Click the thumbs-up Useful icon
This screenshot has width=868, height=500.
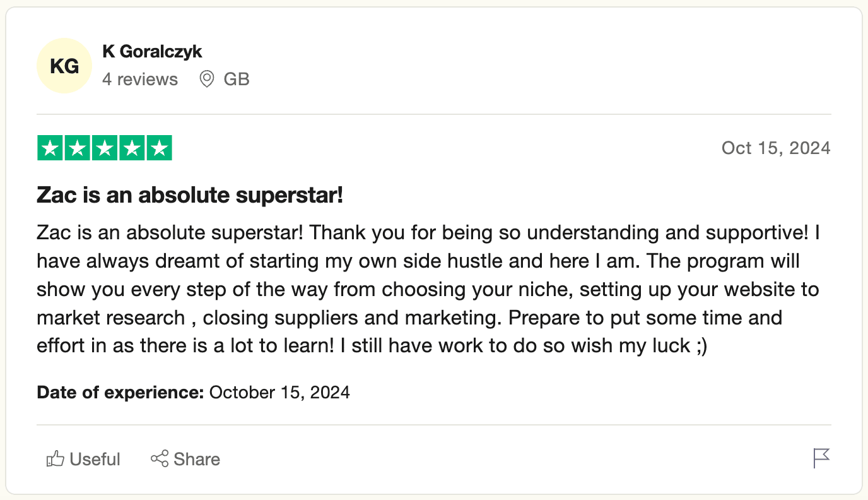point(56,459)
